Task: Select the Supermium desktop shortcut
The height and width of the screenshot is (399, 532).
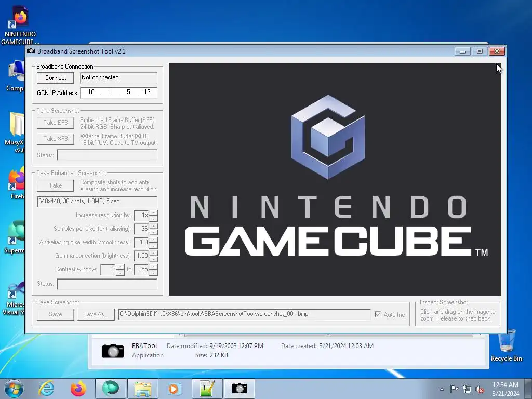Action: [x=14, y=237]
